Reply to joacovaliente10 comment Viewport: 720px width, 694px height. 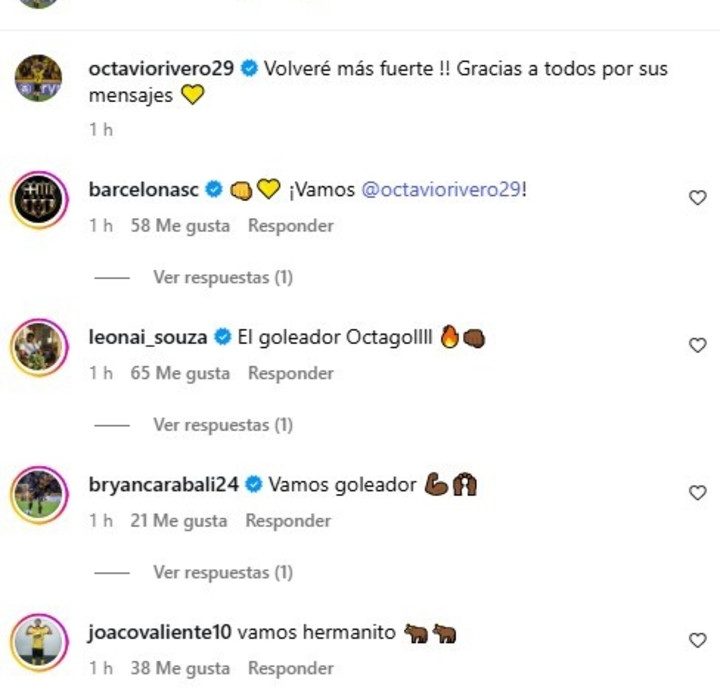[291, 668]
